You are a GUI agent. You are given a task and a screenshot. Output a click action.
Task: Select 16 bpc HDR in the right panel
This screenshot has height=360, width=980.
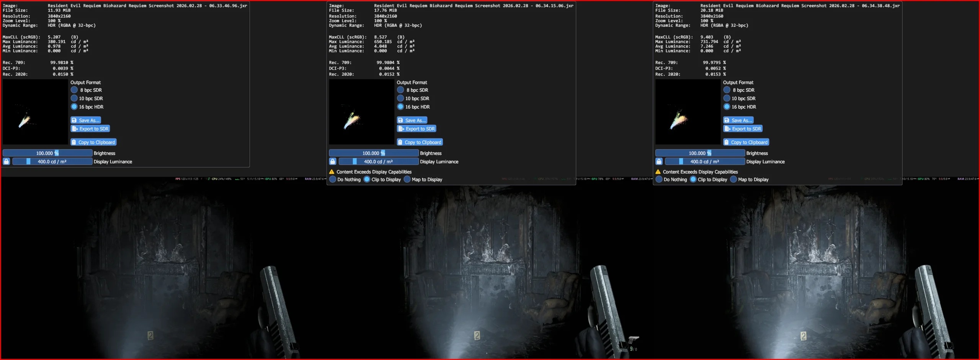tap(727, 107)
